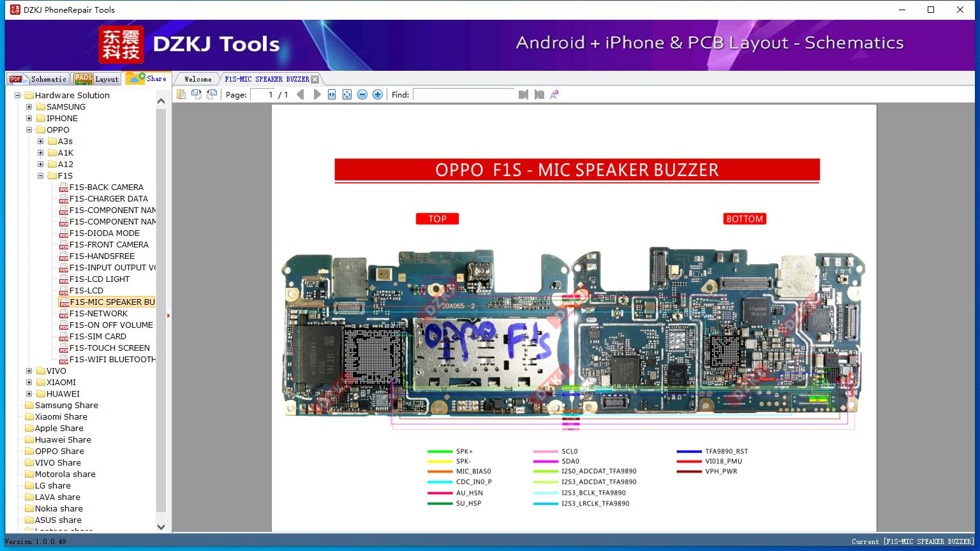Select the VIVO Share folder
This screenshot has height=551, width=980.
[x=58, y=463]
